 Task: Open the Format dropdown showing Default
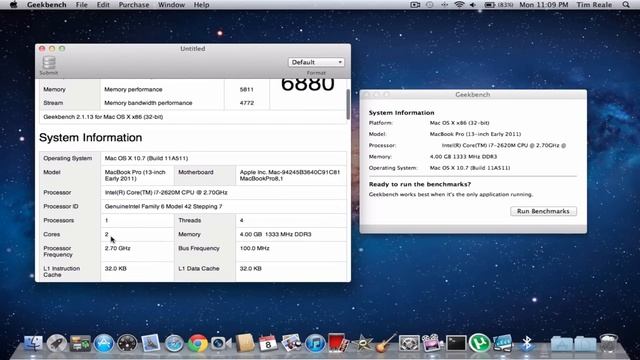[x=316, y=62]
